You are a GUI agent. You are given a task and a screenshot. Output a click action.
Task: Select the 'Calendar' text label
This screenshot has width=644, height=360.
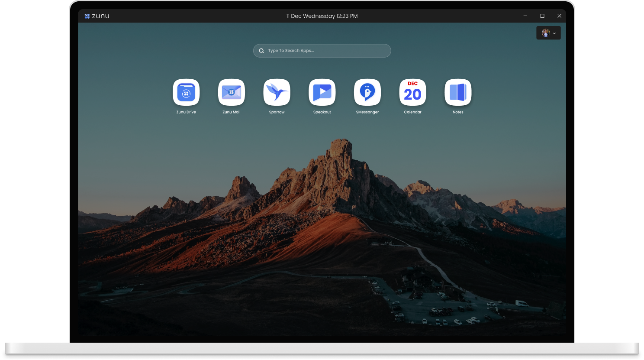coord(412,112)
